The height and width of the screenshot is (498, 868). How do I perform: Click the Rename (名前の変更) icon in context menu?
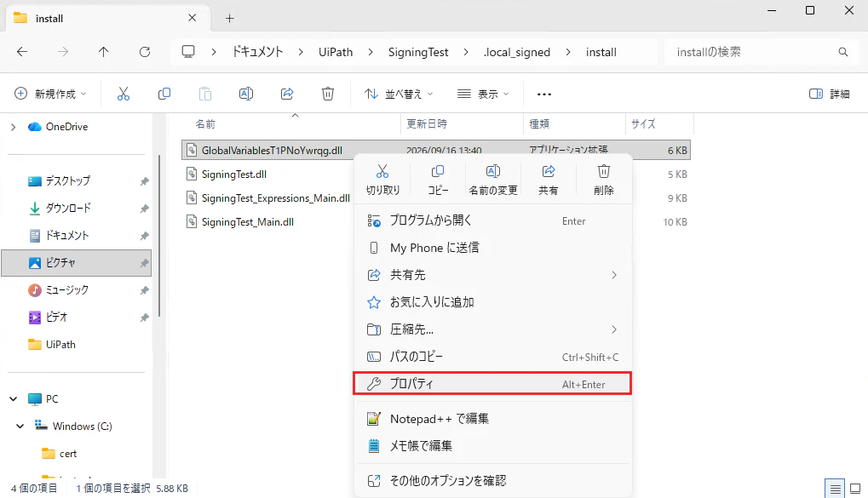pyautogui.click(x=493, y=172)
